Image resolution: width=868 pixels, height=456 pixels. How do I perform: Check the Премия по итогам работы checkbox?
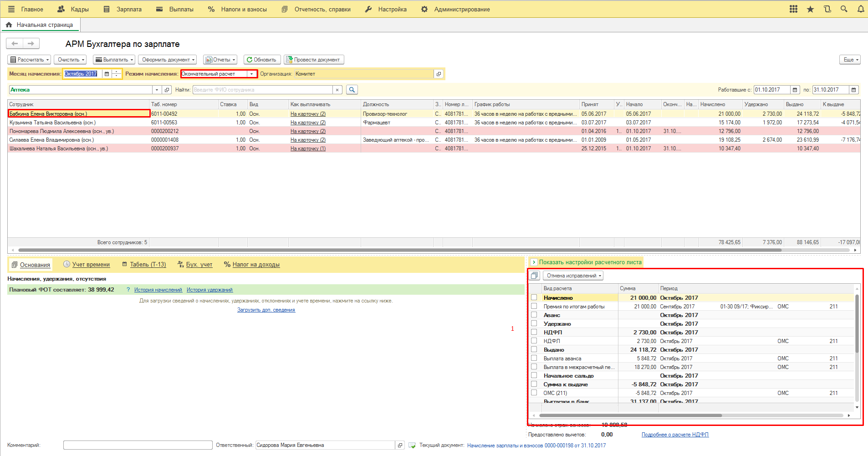click(x=534, y=306)
